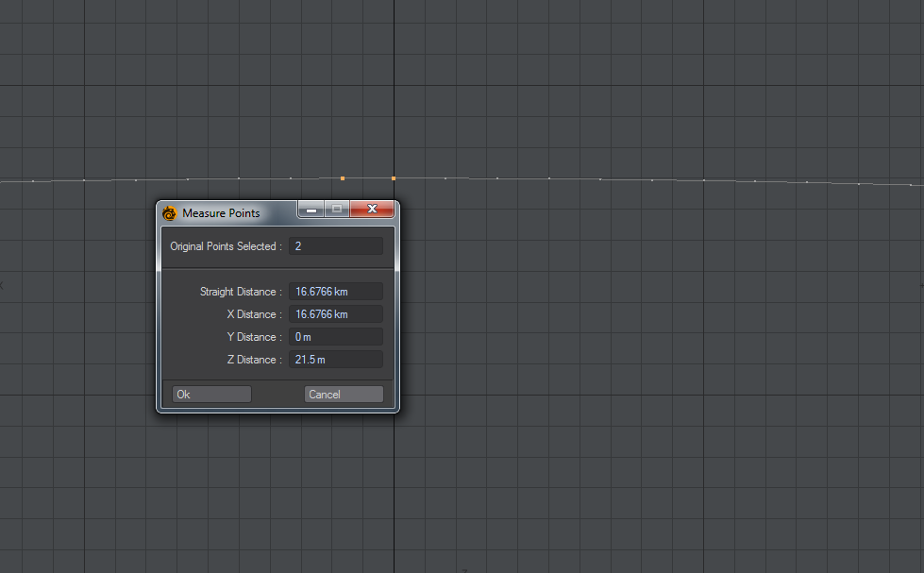
Task: Click the disabled maximize button of dialog
Action: tap(336, 210)
